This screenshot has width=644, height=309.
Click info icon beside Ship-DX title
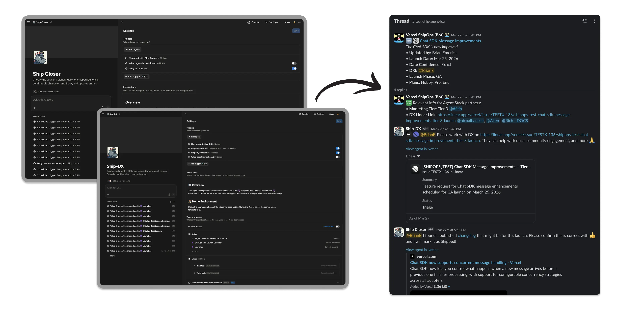[x=120, y=114]
